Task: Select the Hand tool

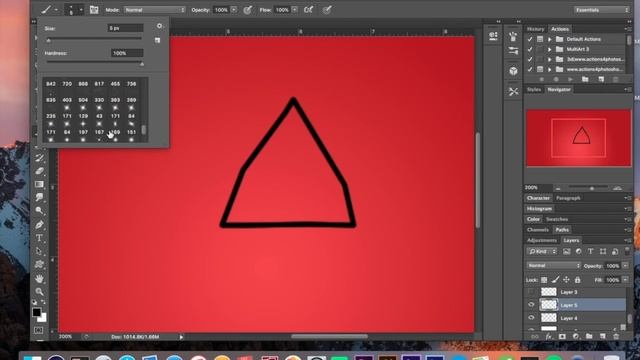Action: click(39, 278)
